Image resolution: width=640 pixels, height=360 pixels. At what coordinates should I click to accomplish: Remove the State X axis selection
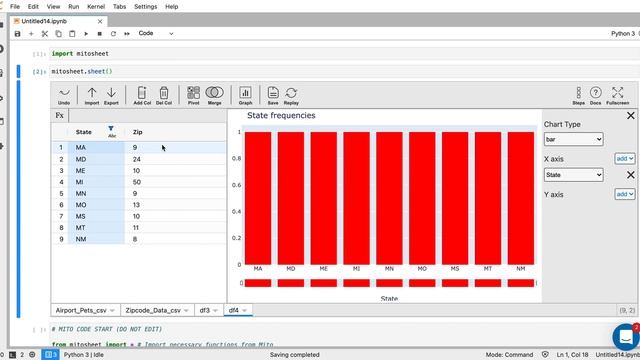(631, 175)
